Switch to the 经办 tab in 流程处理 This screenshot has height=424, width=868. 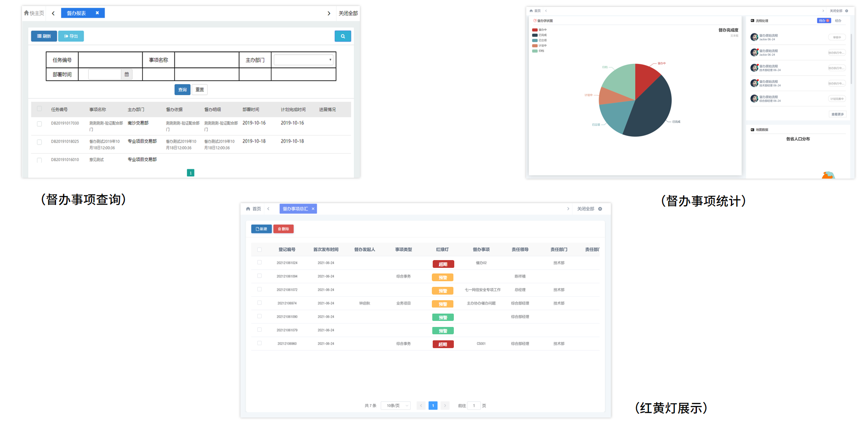point(838,21)
